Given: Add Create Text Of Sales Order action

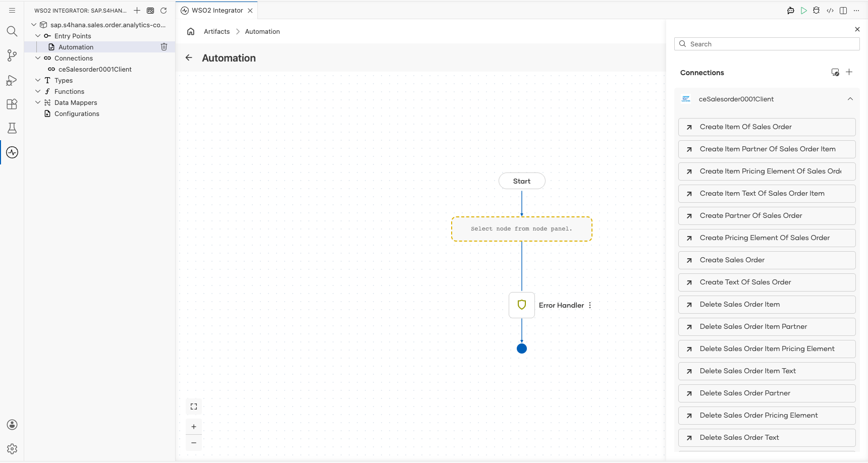Looking at the screenshot, I should 767,282.
